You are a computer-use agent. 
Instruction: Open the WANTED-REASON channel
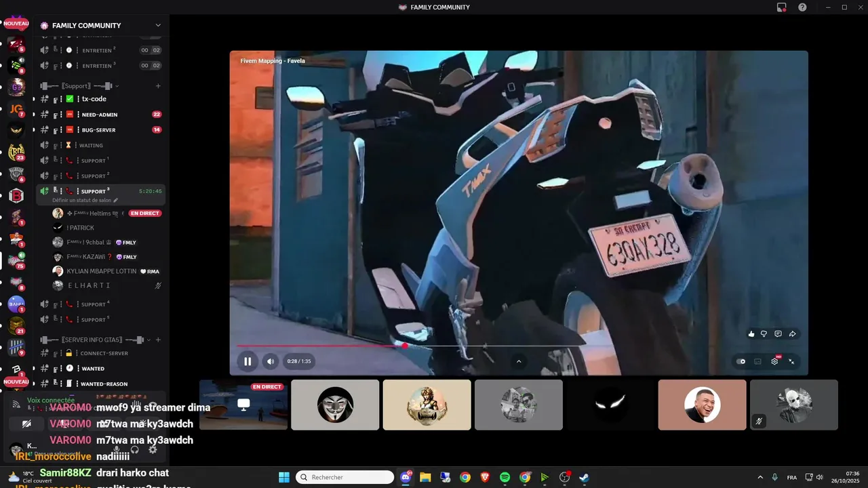tap(101, 384)
